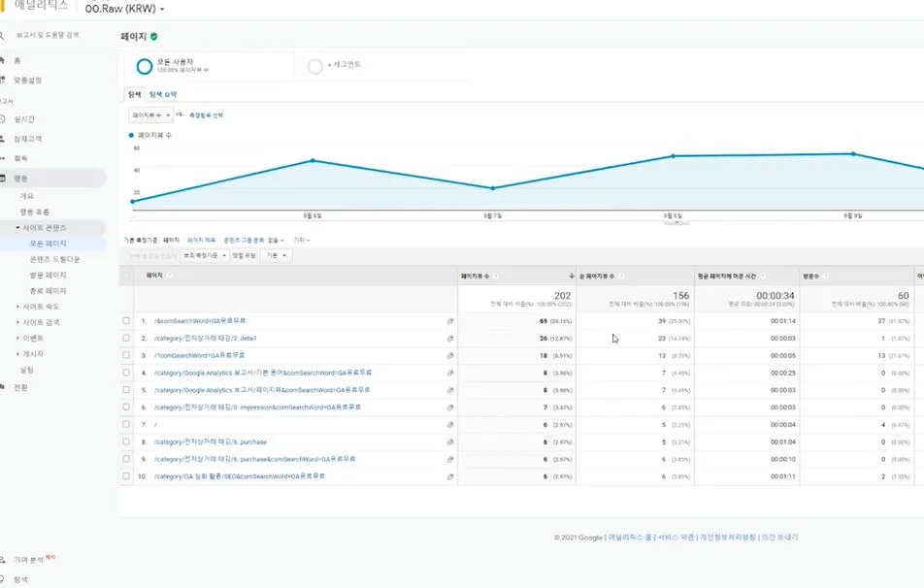Click the open-in-new-window icon in row 2
924x588 pixels.
(450, 339)
